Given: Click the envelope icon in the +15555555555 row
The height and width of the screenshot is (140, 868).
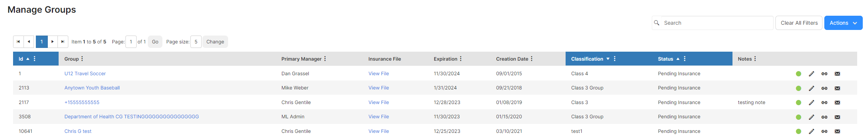Looking at the screenshot, I should 837,103.
